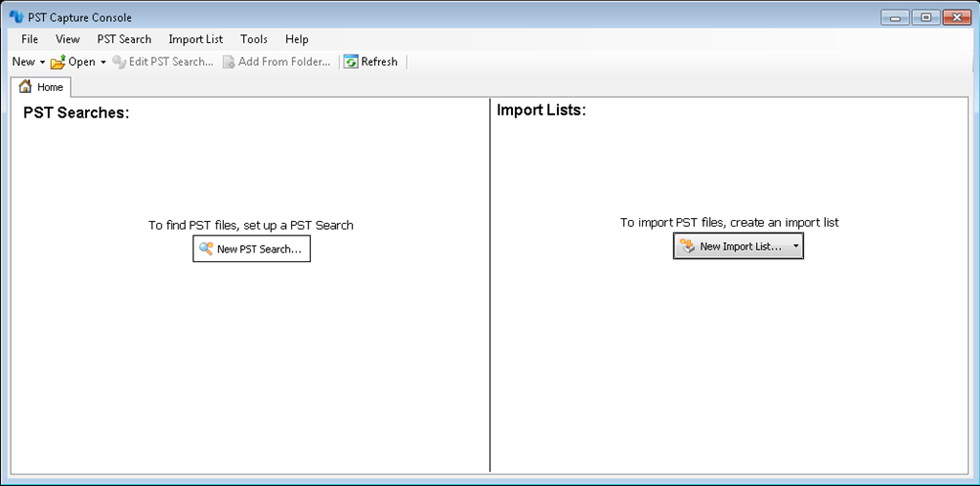Screen dimensions: 980x486
Task: Open the Tools menu
Action: [x=254, y=38]
